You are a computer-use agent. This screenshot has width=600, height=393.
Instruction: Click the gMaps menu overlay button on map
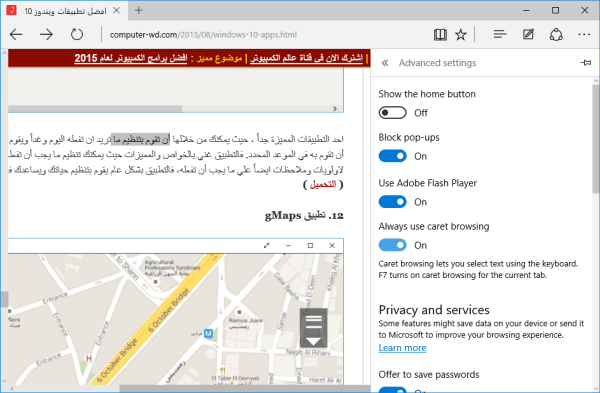tap(313, 328)
